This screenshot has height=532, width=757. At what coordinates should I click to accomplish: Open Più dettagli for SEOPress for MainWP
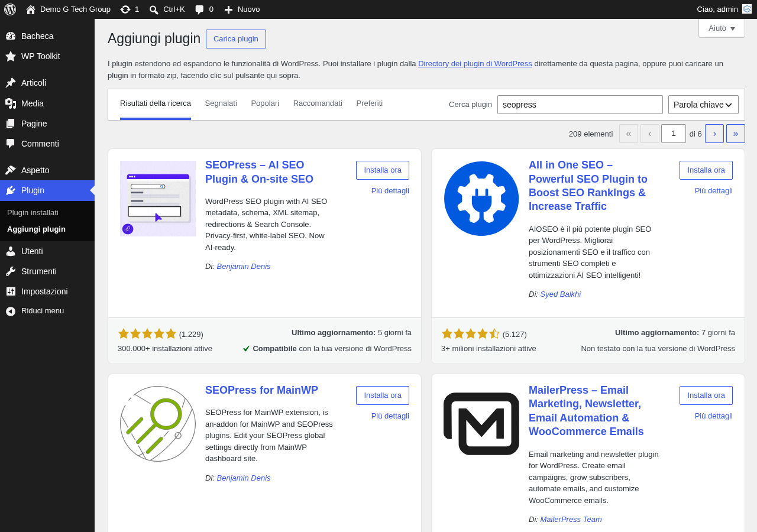[390, 416]
